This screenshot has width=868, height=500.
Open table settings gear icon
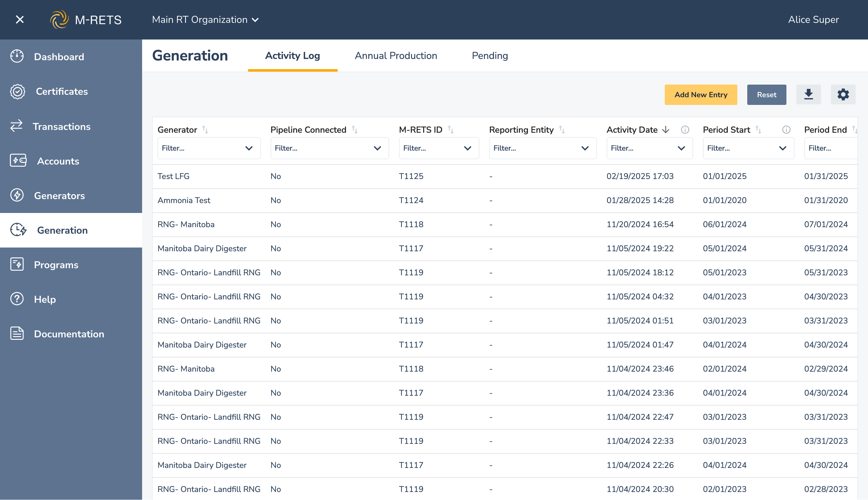point(843,94)
